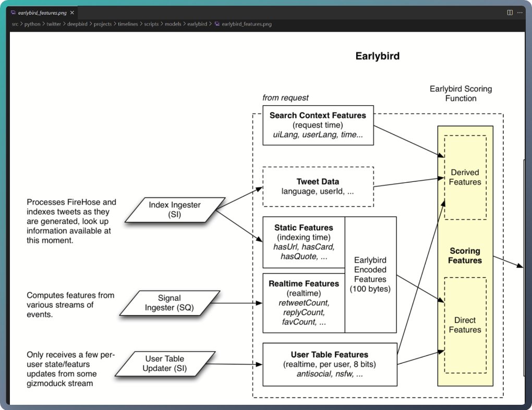The width and height of the screenshot is (532, 410).
Task: Click the 'Index Ingester (SI)' parallelogram
Action: 175,210
